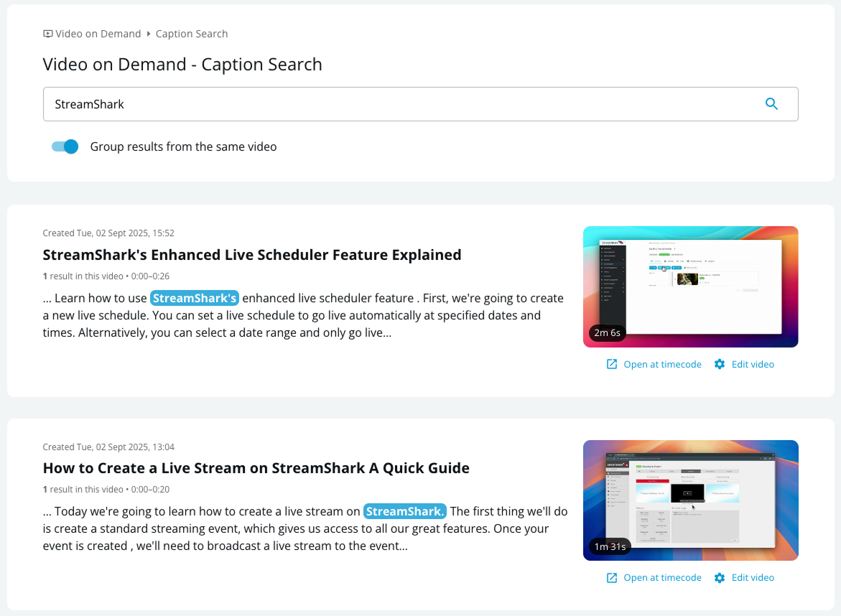The height and width of the screenshot is (616, 841).
Task: Click open-in-new icon for Quick Guide video
Action: coord(612,577)
